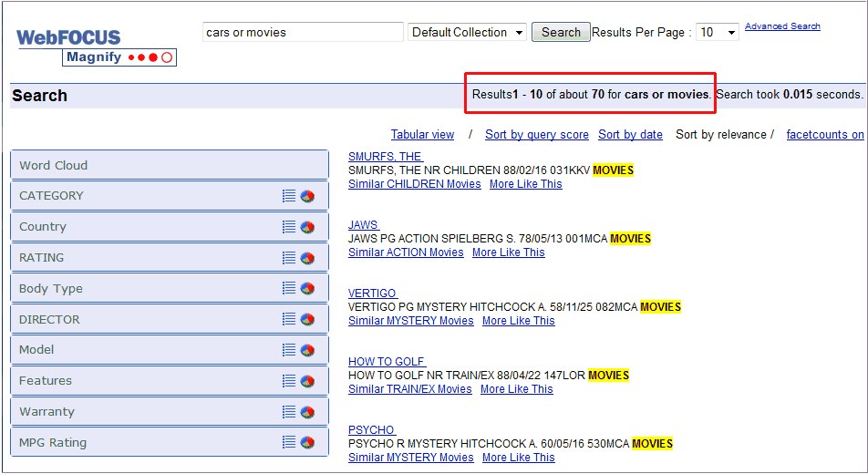Click pie chart icon for CATEGORY facet

[308, 196]
